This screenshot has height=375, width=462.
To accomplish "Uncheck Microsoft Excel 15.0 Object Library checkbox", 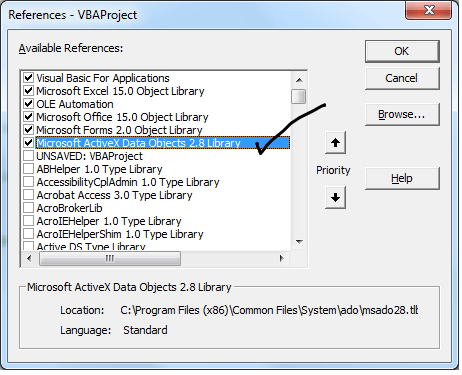I will 28,91.
